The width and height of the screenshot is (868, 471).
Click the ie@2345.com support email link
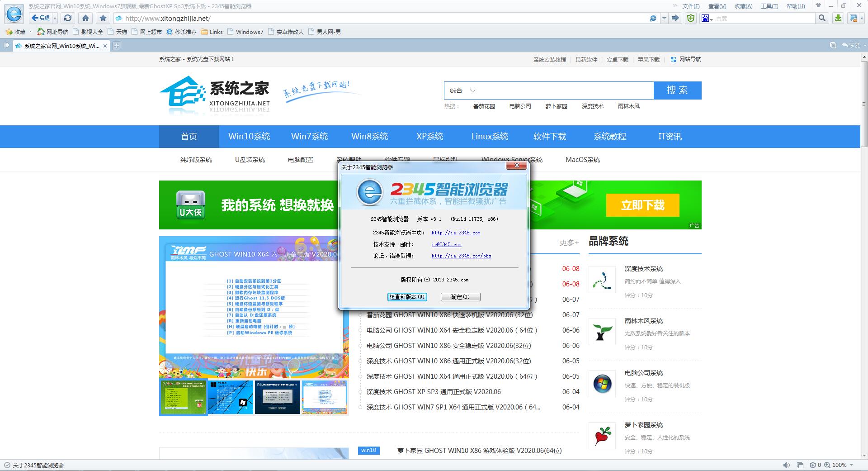coord(446,244)
